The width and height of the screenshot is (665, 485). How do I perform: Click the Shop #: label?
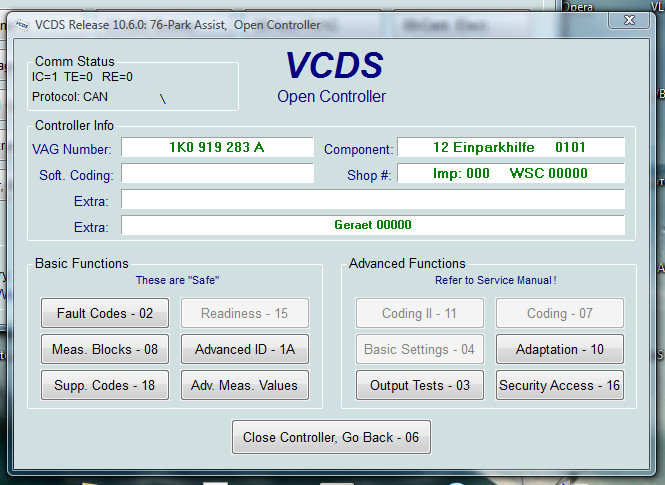click(369, 175)
